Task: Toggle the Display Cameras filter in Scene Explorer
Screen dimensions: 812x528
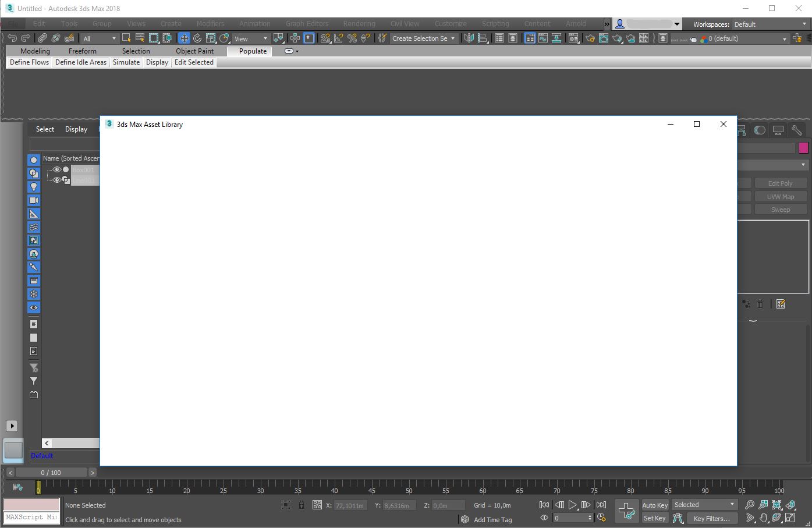Action: click(33, 200)
